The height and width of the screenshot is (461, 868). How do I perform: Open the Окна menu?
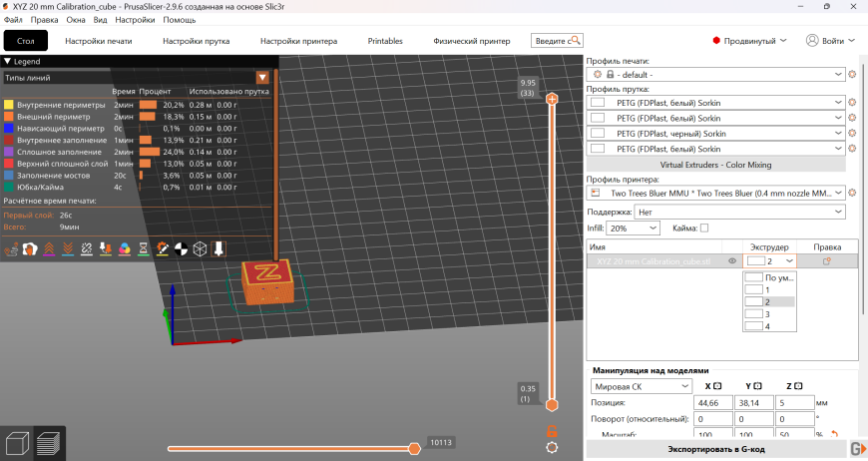(76, 19)
